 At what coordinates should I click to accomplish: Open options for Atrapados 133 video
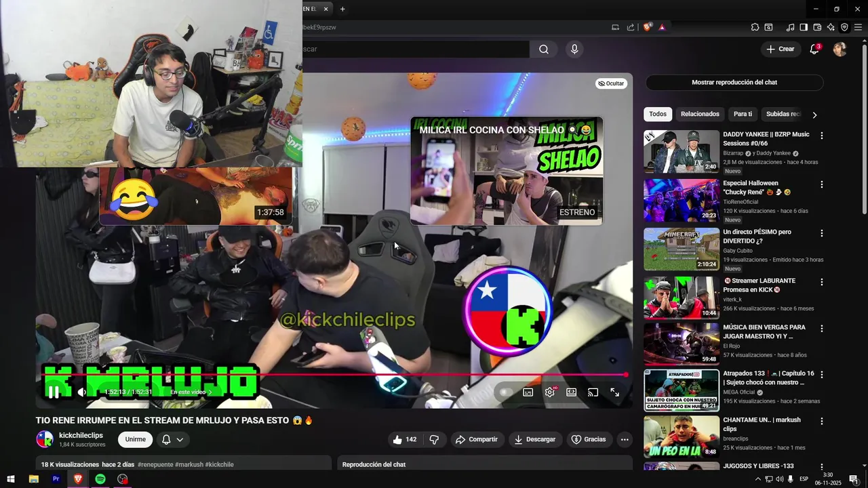(x=822, y=374)
